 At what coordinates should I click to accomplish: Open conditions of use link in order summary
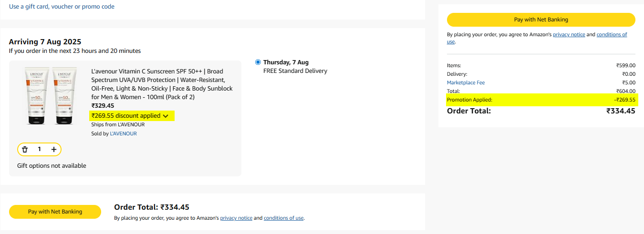pos(612,35)
